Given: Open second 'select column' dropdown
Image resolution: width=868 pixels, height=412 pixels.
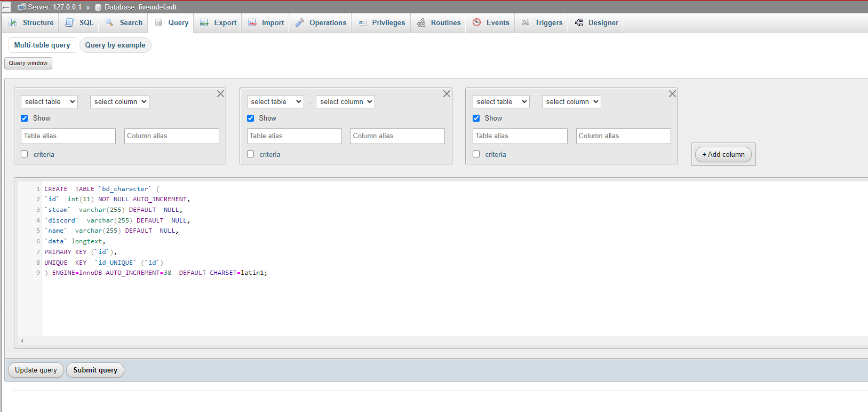Looking at the screenshot, I should [x=345, y=101].
